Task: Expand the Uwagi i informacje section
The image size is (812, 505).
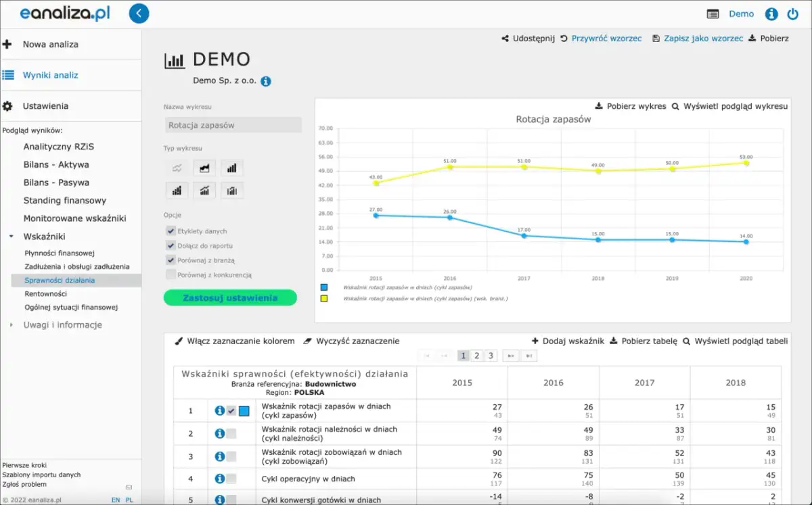Action: [x=12, y=325]
